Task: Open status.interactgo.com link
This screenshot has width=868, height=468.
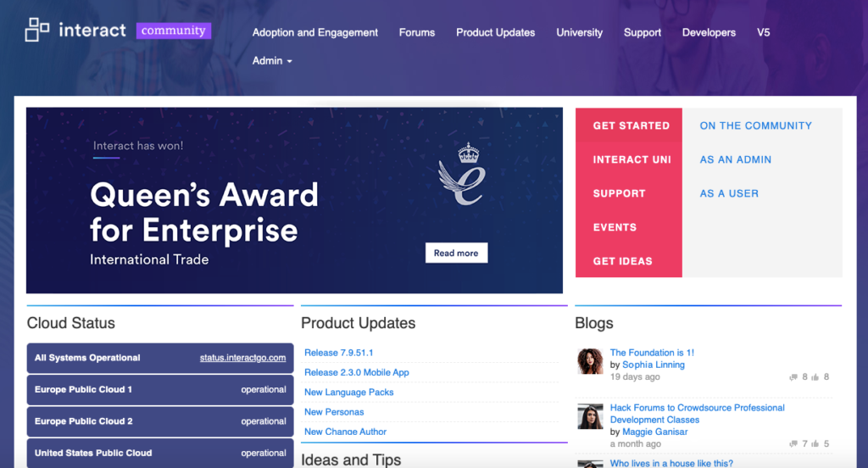Action: coord(242,358)
